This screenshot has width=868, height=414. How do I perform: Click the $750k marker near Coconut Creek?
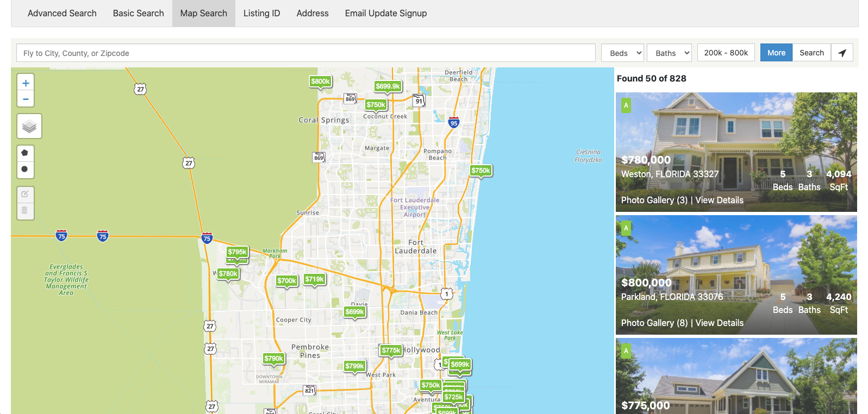[x=376, y=105]
